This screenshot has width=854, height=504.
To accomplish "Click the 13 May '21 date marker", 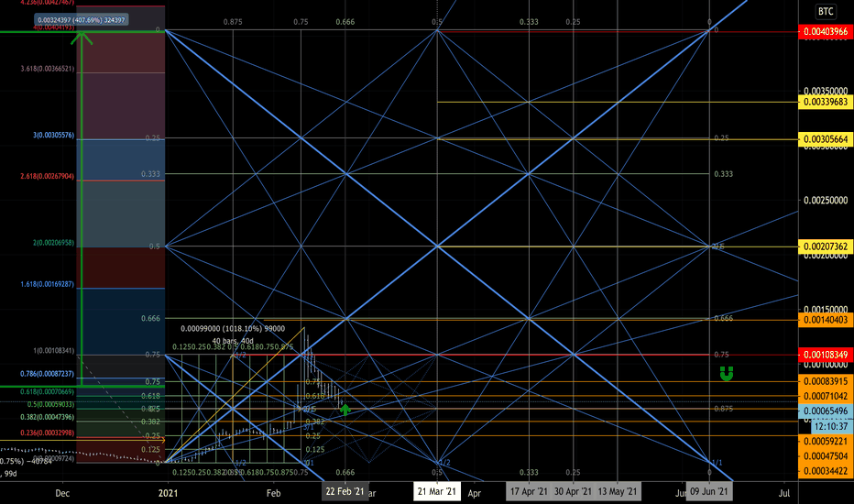I will point(618,491).
